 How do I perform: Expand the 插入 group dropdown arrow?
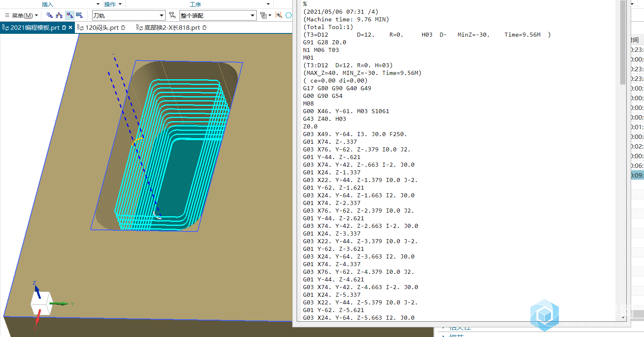pos(98,4)
